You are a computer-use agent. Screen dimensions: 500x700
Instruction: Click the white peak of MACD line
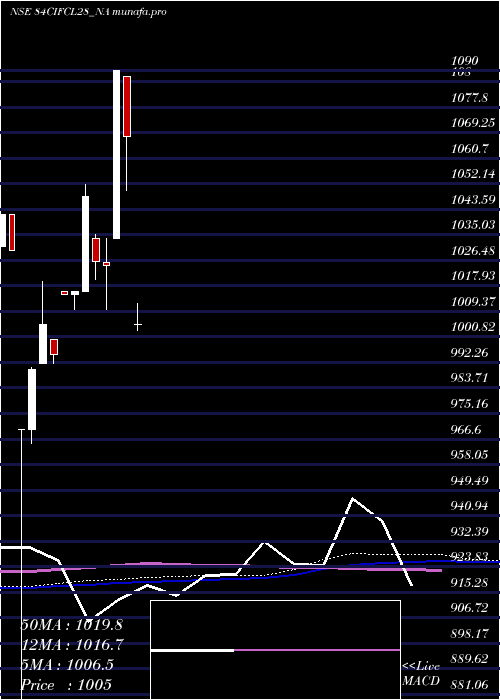[x=353, y=498]
